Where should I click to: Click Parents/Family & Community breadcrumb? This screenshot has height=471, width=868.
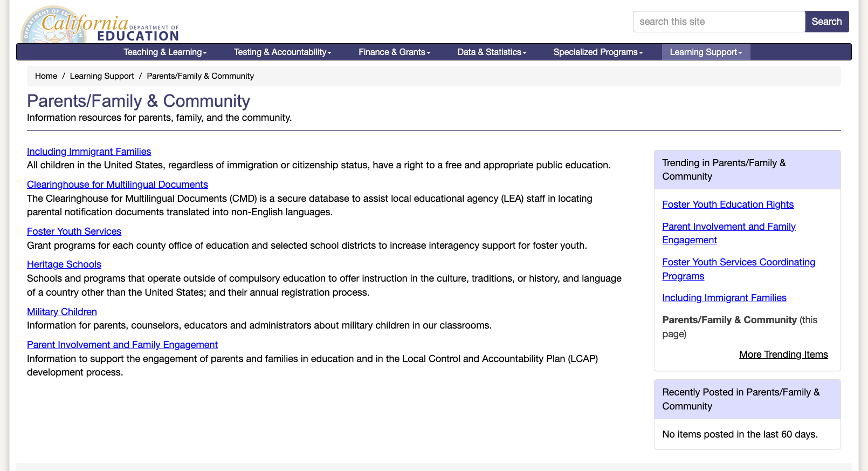[200, 76]
